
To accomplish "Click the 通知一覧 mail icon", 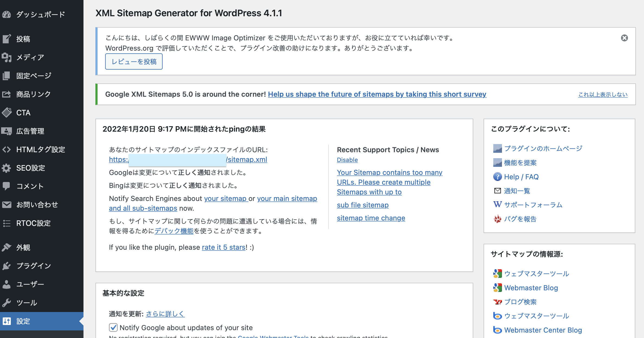I will (x=497, y=191).
